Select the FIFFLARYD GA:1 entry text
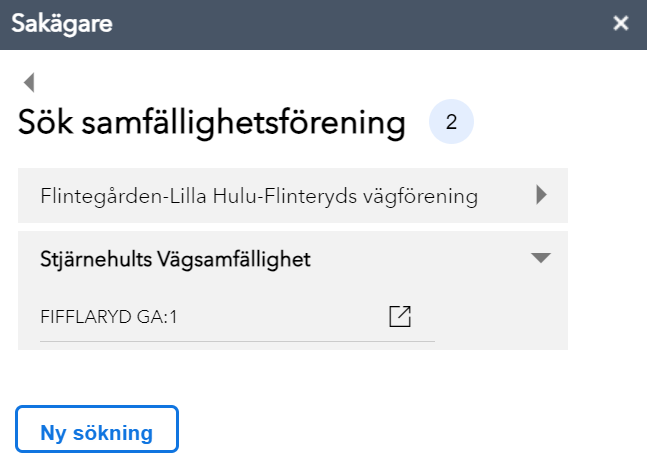 (109, 317)
